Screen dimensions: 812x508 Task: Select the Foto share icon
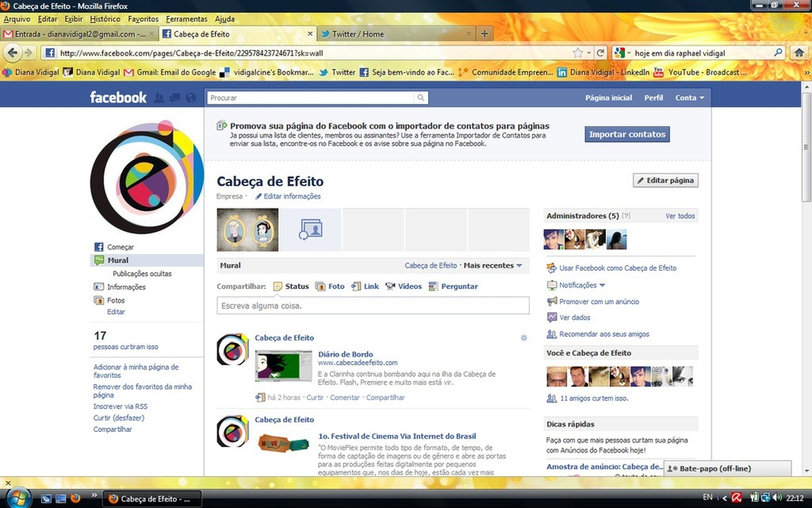[320, 286]
